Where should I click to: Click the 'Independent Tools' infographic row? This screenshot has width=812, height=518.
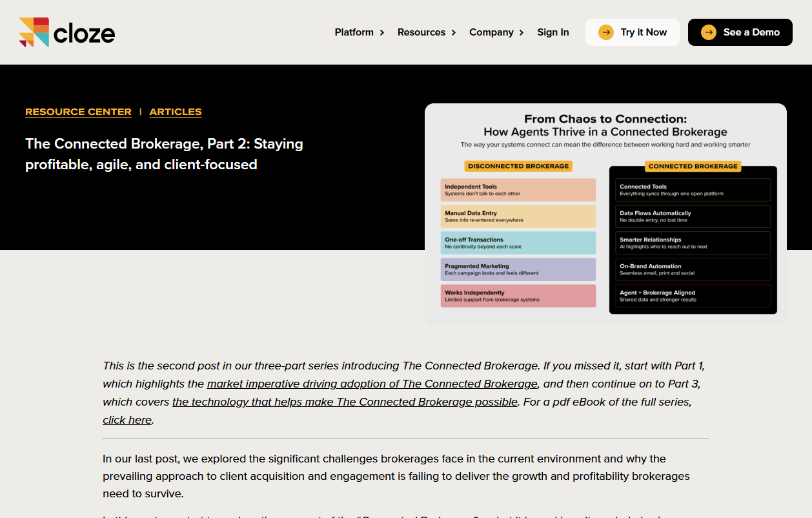(518, 190)
